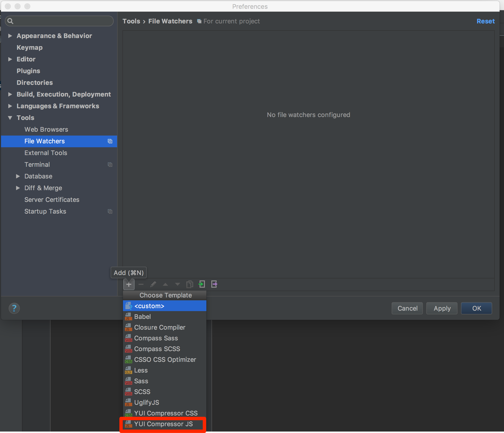Click the Remove (minus) toolbar icon

pos(141,284)
